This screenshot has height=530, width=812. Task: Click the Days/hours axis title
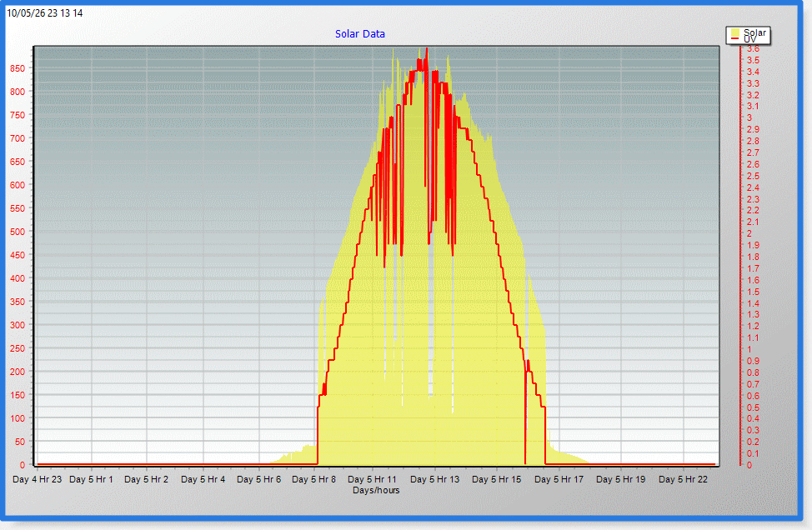(376, 490)
